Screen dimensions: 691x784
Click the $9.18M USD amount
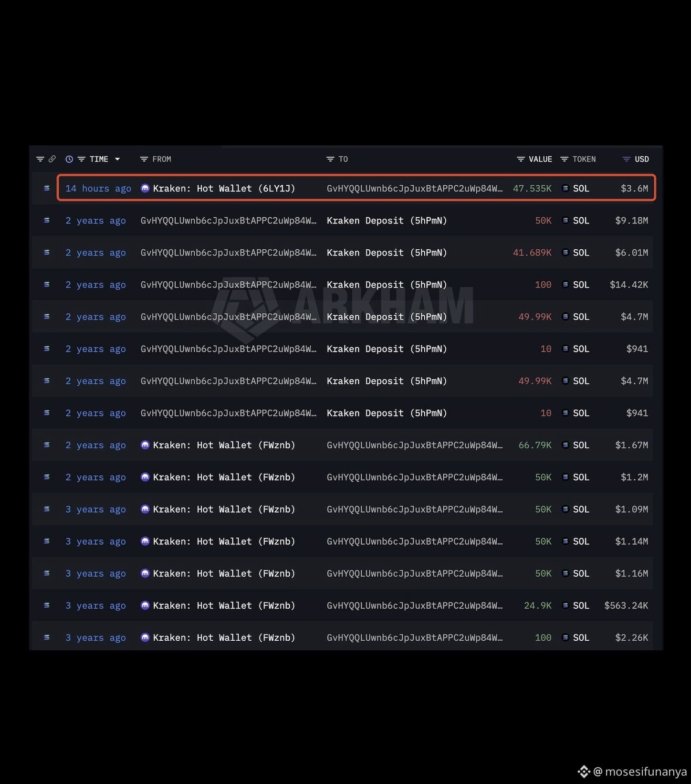pos(631,220)
